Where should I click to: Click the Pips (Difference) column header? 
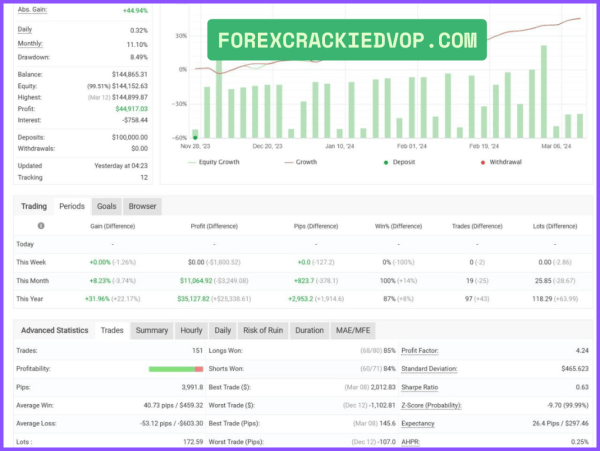click(316, 226)
